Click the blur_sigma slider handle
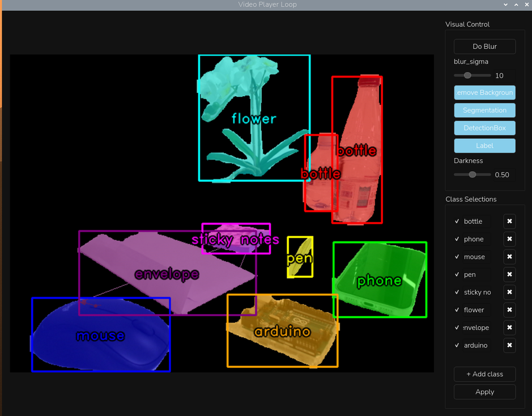Image resolution: width=532 pixels, height=416 pixels. click(467, 75)
